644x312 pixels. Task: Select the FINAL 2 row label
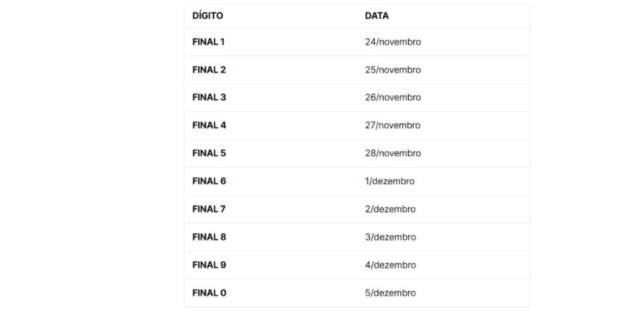tap(209, 70)
